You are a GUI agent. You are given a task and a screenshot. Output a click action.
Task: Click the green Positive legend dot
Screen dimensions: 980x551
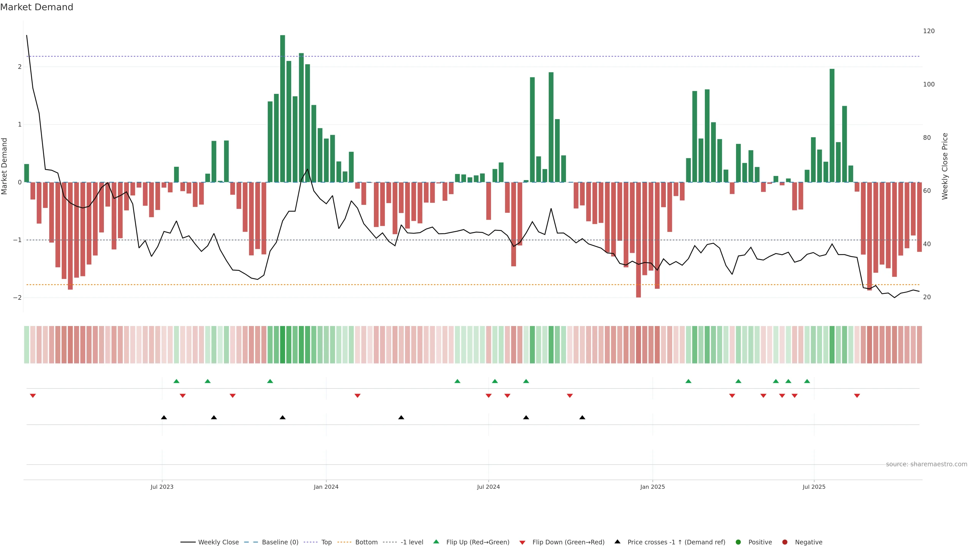738,542
